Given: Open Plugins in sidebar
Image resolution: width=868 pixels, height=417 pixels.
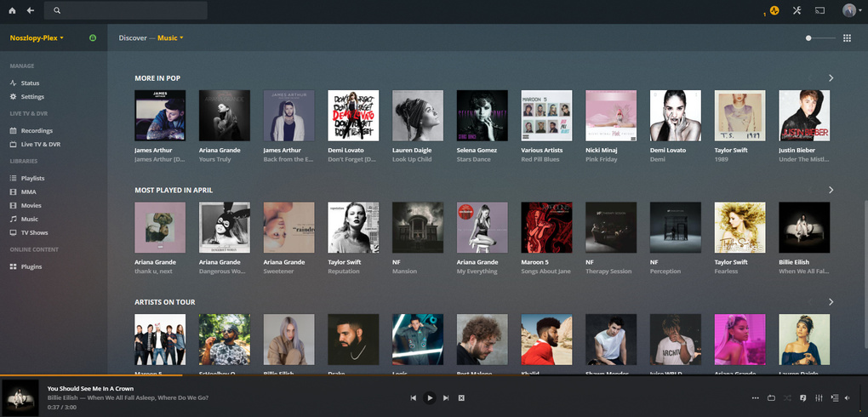Looking at the screenshot, I should pos(26,267).
